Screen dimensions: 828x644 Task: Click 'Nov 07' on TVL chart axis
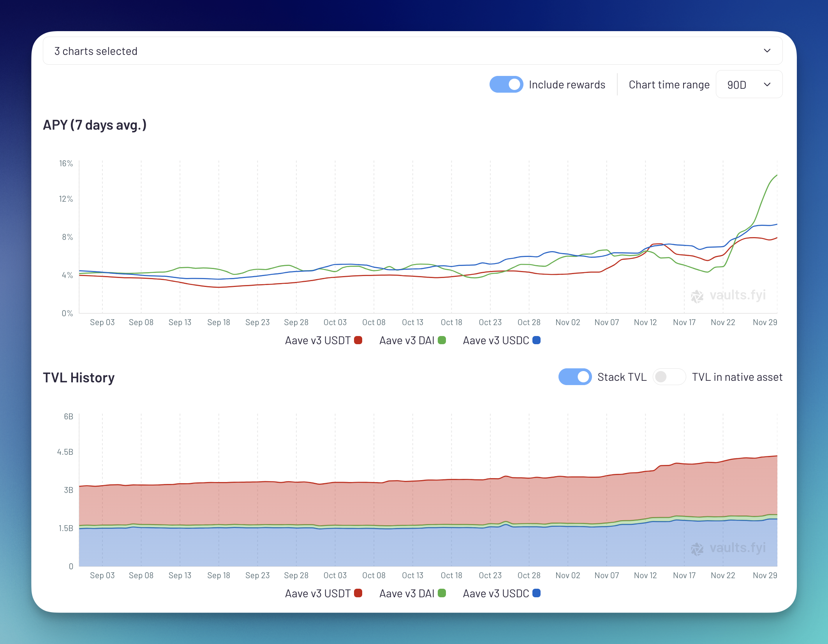tap(606, 575)
